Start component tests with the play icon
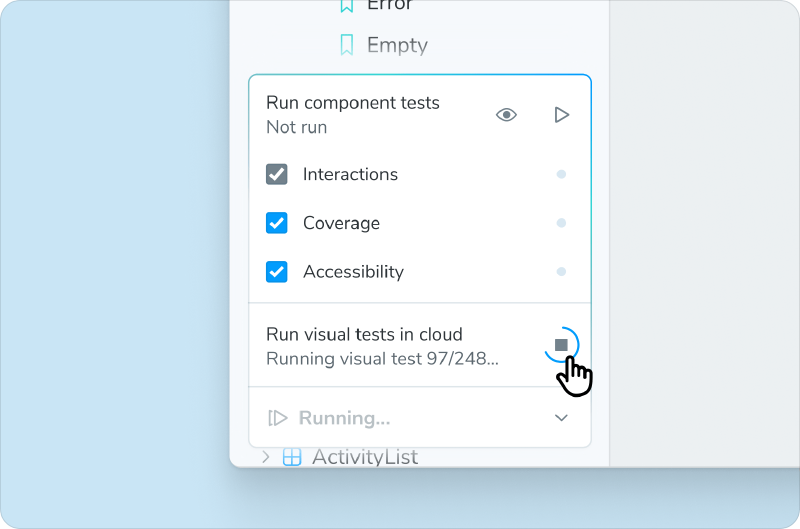The image size is (800, 529). (561, 115)
